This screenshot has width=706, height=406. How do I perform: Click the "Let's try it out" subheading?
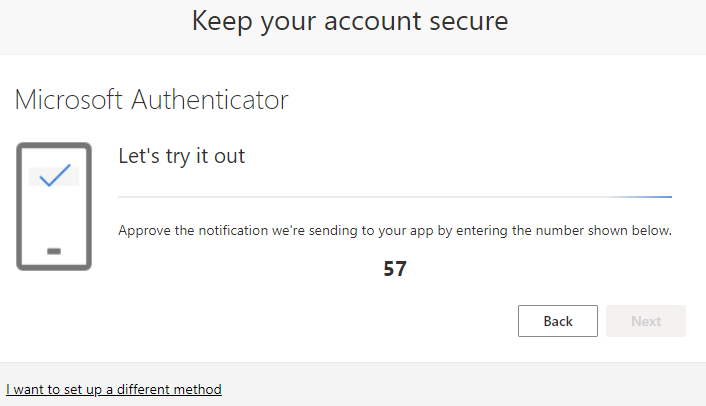point(181,156)
